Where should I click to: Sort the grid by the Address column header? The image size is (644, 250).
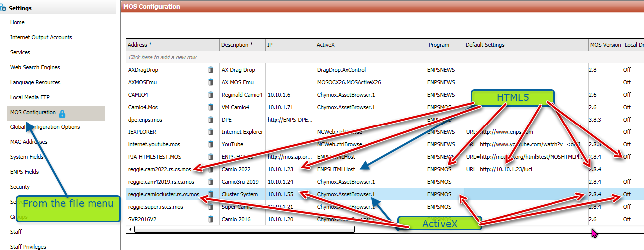click(x=164, y=45)
